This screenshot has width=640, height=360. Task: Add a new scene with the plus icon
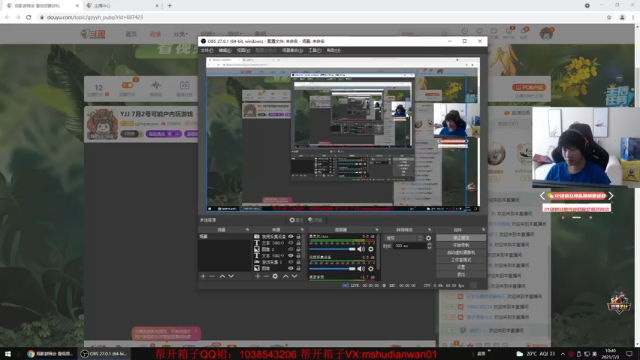pos(203,276)
